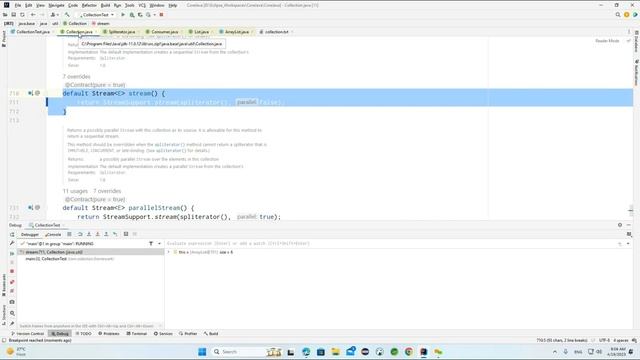Click the Synchronize refresh icon in toolbar
The height and width of the screenshot is (360, 640).
pos(22,15)
